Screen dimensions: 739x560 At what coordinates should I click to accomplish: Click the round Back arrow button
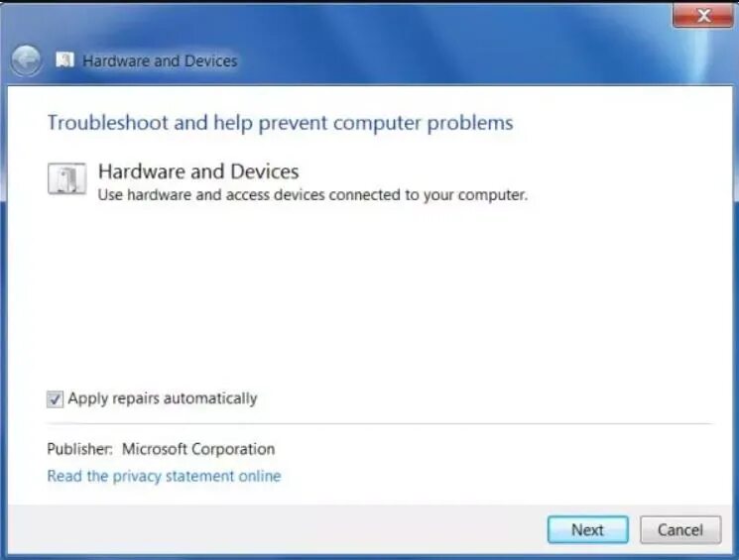[x=26, y=60]
